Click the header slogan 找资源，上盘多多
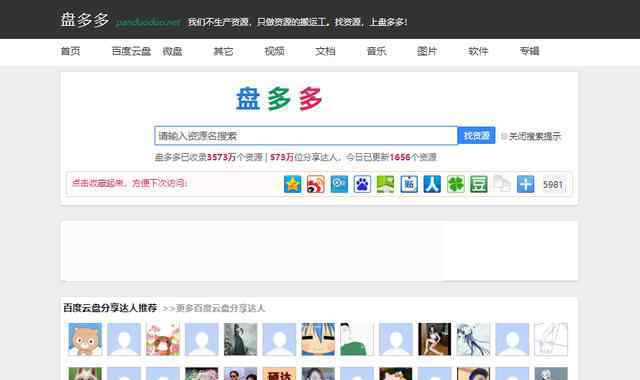This screenshot has width=640, height=380. tap(371, 22)
